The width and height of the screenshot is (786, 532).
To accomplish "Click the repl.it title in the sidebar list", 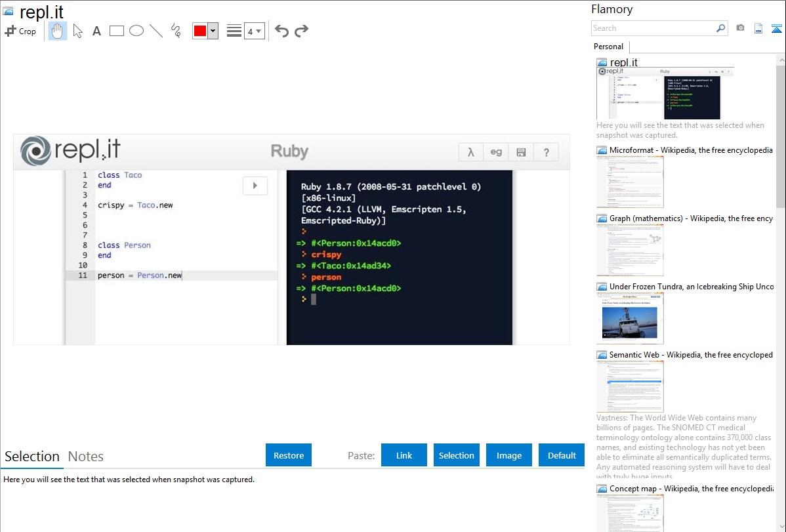I will (x=623, y=62).
